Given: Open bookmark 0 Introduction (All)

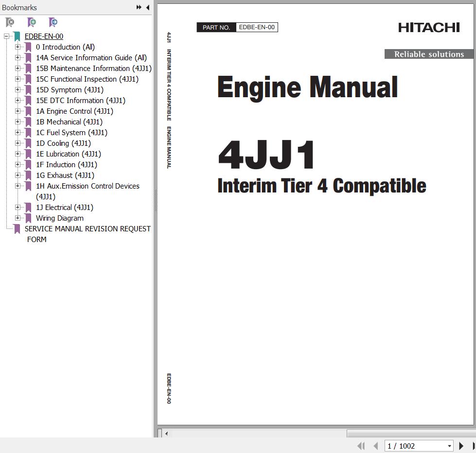Looking at the screenshot, I should point(65,47).
